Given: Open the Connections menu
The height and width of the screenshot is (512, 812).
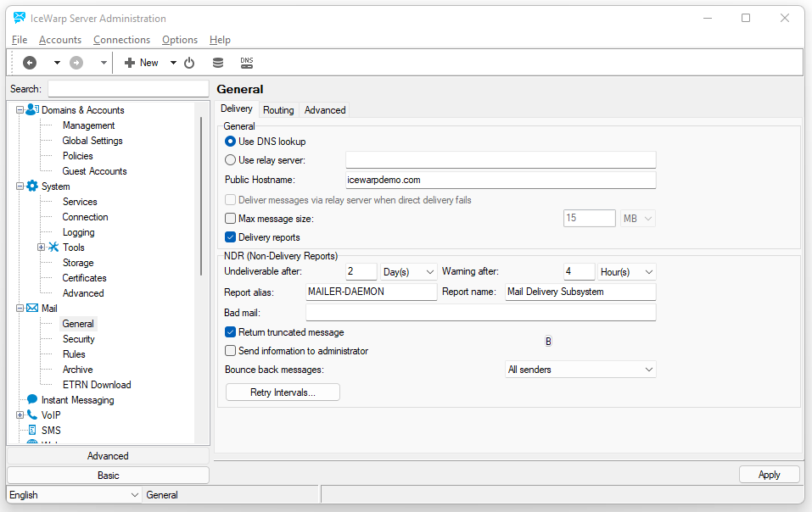Looking at the screenshot, I should (121, 40).
